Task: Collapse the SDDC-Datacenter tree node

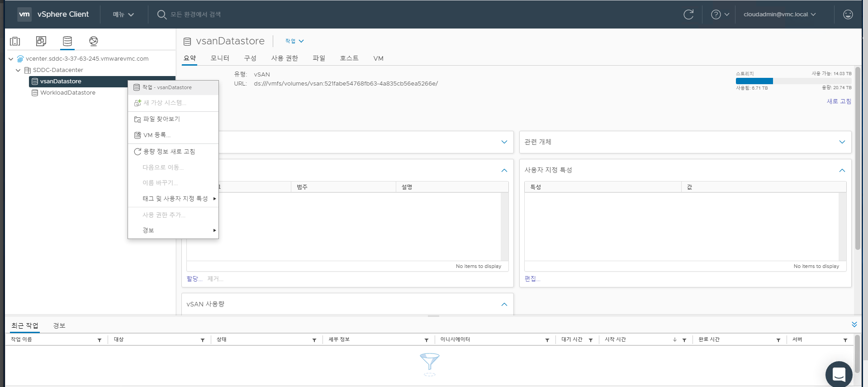Action: (x=18, y=70)
